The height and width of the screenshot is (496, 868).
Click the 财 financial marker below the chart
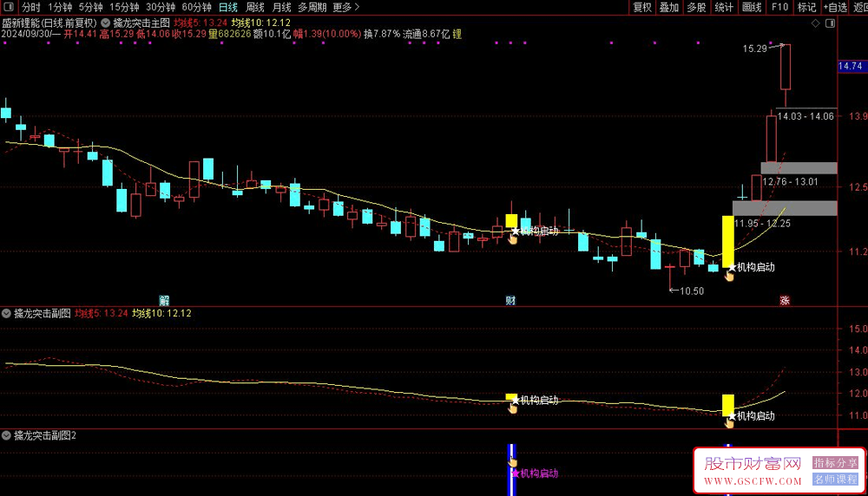[510, 300]
